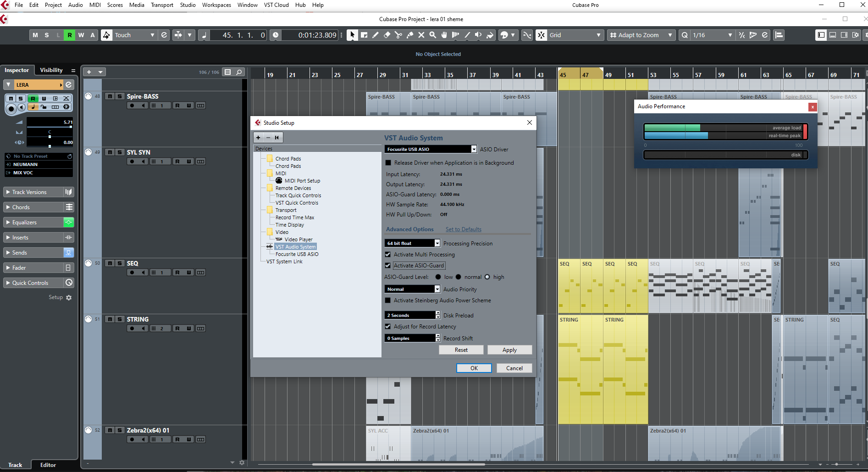Screen dimensions: 868x472
Task: Select the Erase tool
Action: 387,35
